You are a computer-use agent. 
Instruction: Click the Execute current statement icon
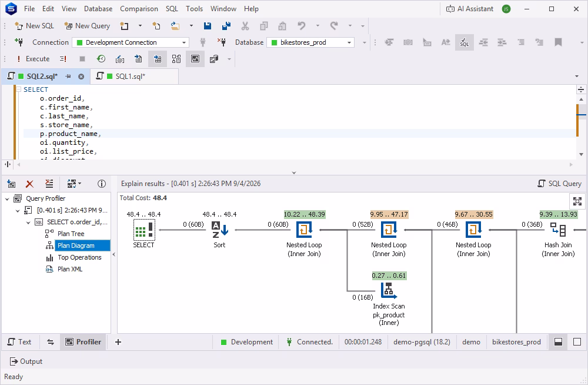(x=63, y=59)
